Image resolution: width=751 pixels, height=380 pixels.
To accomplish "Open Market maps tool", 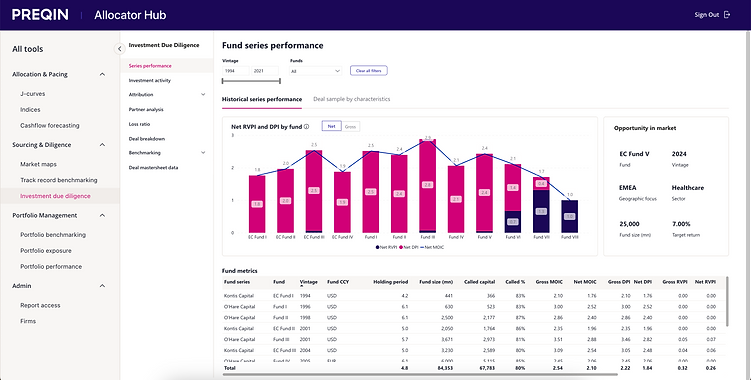I will click(38, 164).
